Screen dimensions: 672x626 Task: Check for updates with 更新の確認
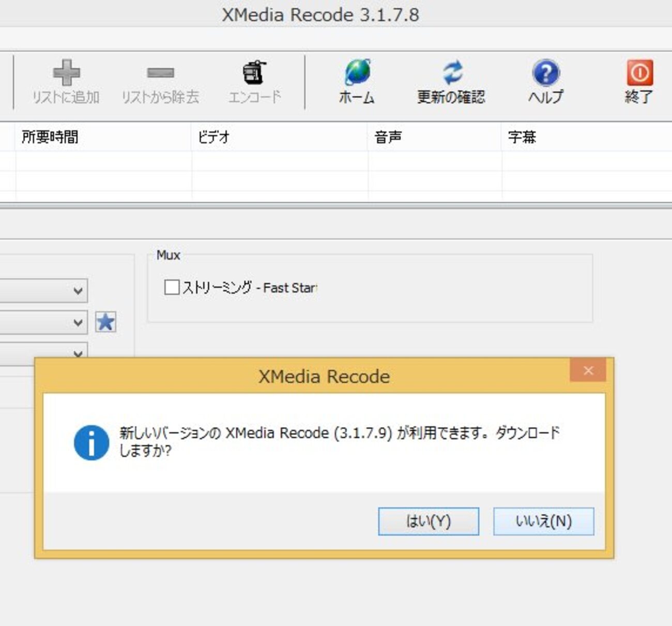tap(451, 82)
